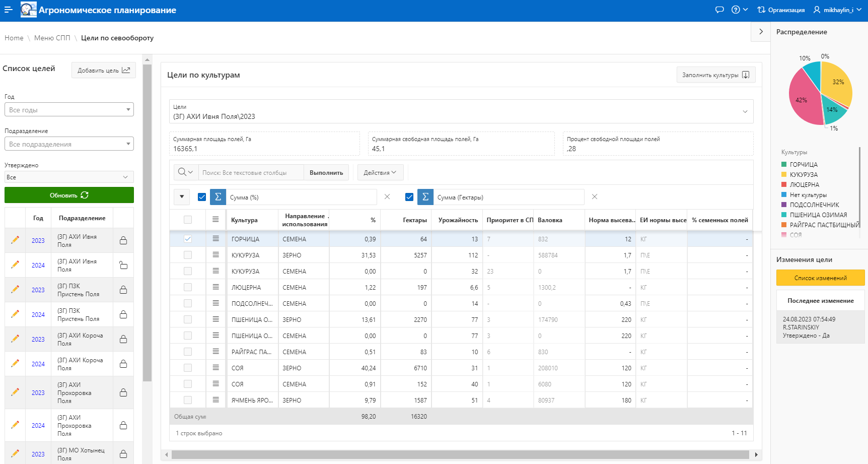Screen dimensions: 868x464
Task: Expand the Подразделение dropdown
Action: pyautogui.click(x=69, y=144)
